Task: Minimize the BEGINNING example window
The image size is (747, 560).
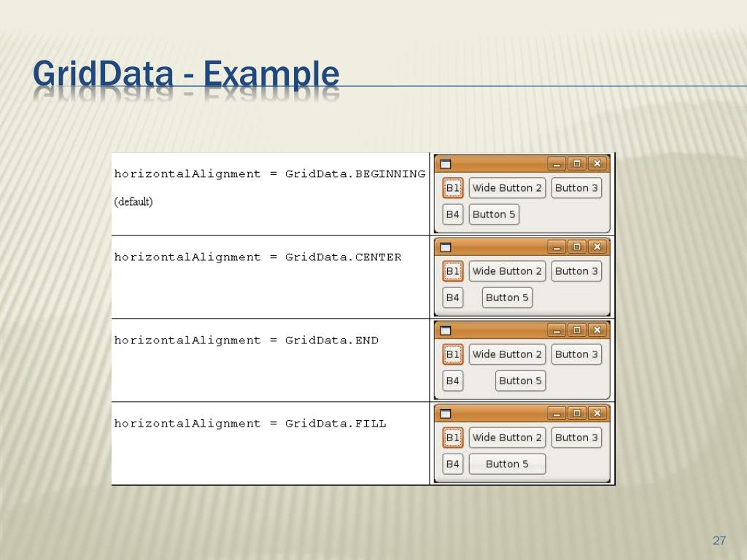Action: 557,164
